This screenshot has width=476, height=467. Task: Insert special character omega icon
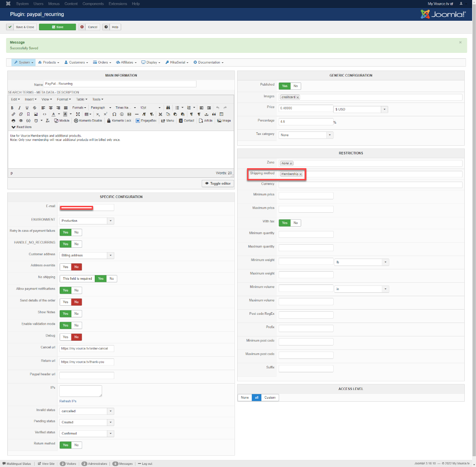(114, 115)
